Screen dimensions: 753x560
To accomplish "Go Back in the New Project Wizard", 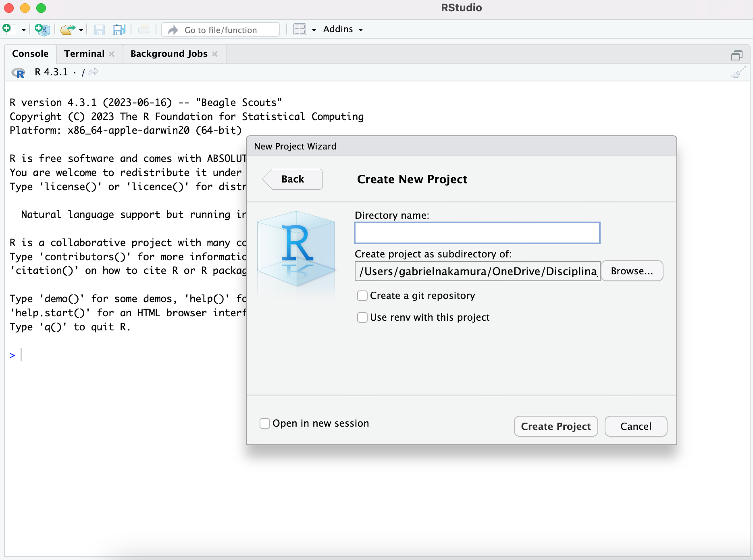I will coord(293,179).
